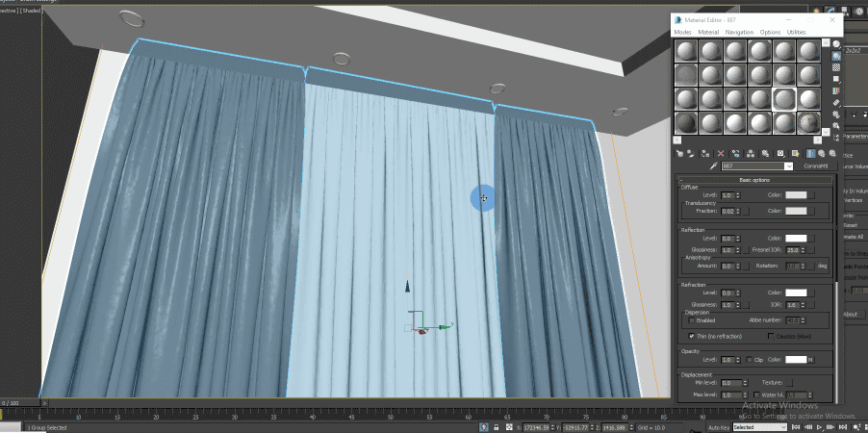Select first material sample slot
This screenshot has width=868, height=433.
[685, 52]
